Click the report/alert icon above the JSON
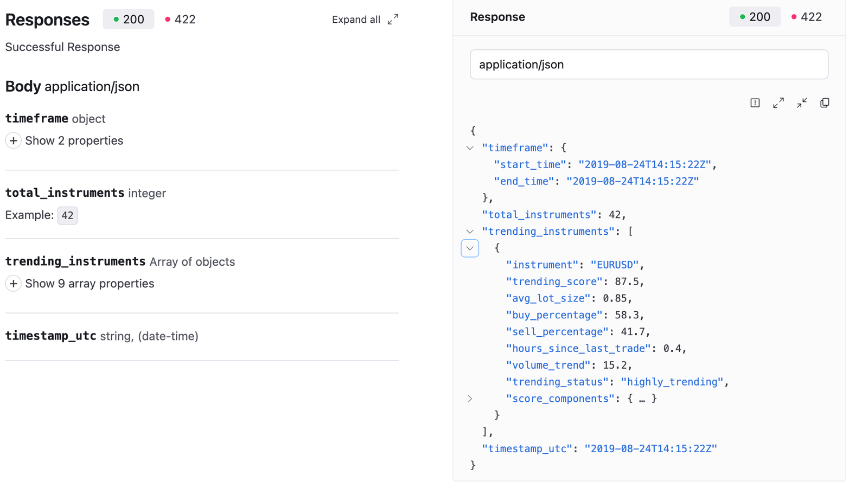The height and width of the screenshot is (494, 868). pyautogui.click(x=755, y=103)
